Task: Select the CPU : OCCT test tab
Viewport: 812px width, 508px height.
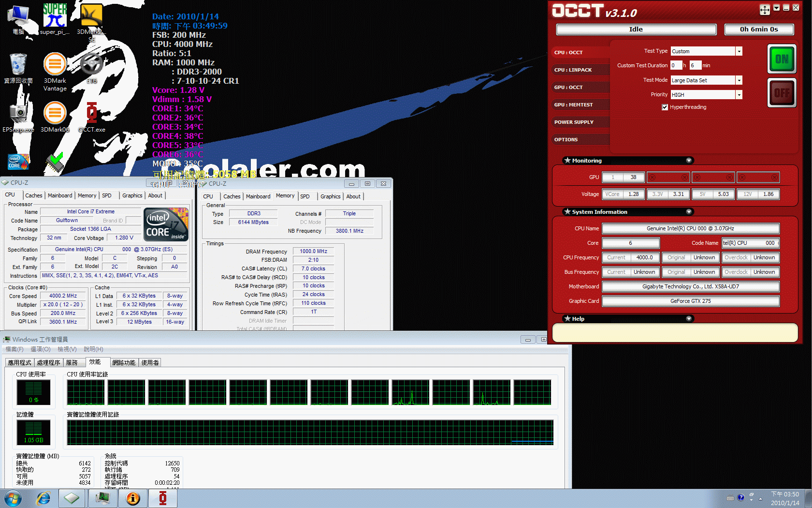Action: click(581, 52)
